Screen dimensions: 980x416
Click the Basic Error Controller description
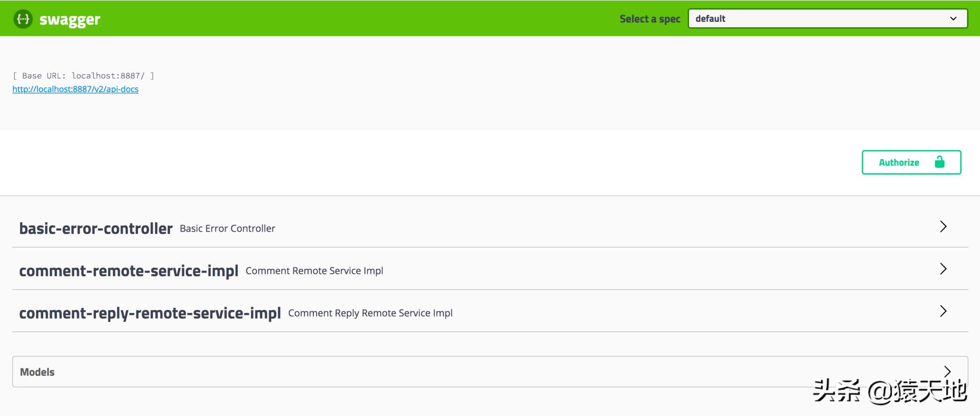(227, 228)
